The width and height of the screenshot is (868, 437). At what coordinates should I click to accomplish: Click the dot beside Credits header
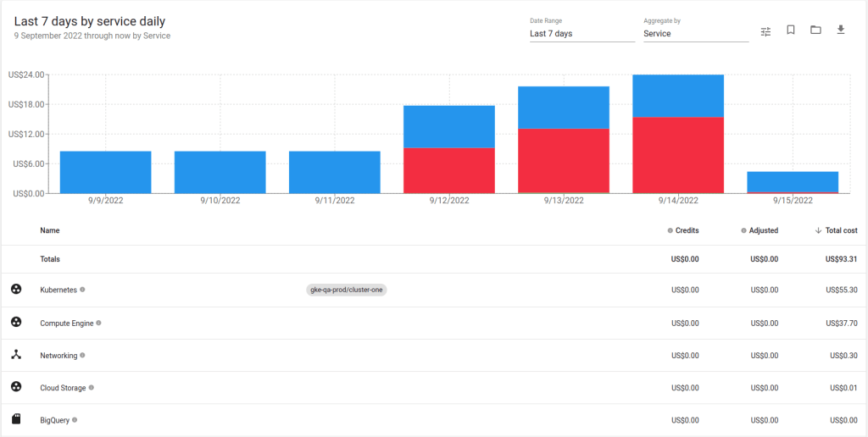pyautogui.click(x=670, y=230)
